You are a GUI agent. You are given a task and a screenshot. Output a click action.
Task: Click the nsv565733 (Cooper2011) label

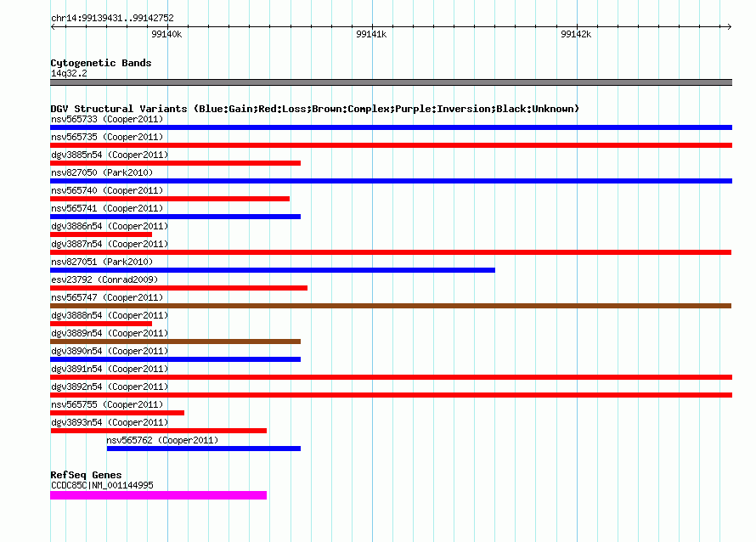[107, 119]
